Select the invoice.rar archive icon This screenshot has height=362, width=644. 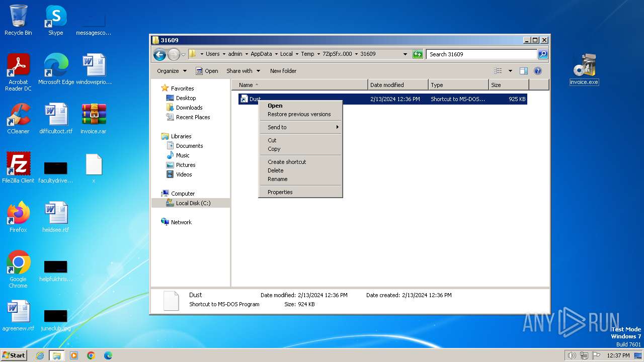(x=94, y=119)
